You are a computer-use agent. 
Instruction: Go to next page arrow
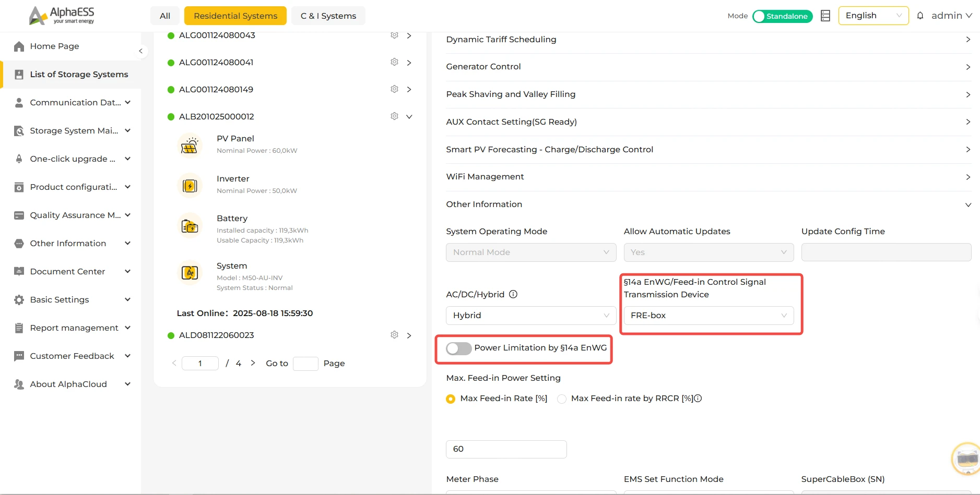click(253, 363)
